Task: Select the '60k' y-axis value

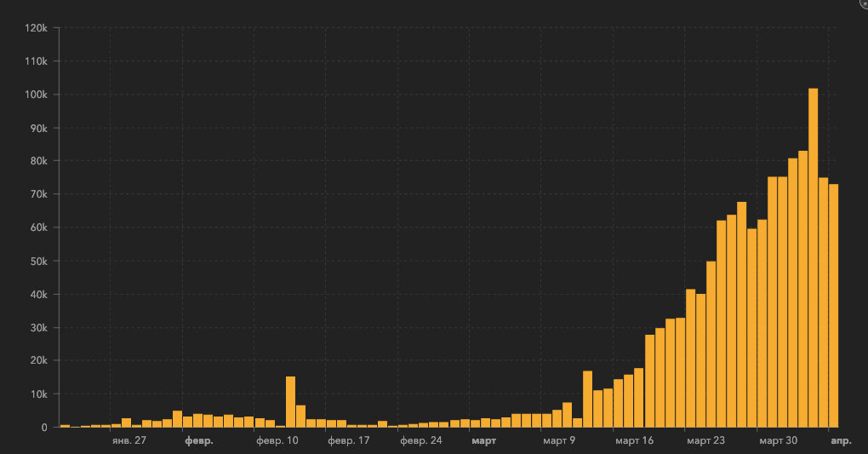Action: tap(39, 227)
